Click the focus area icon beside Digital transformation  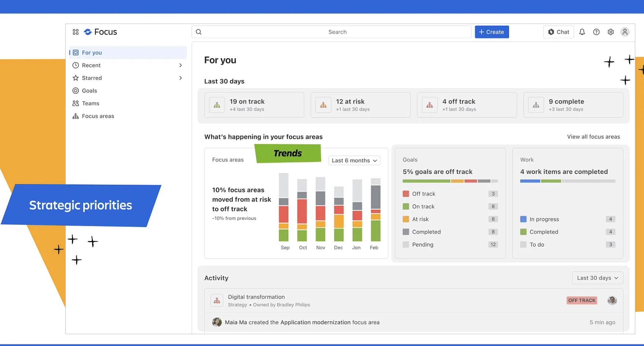[x=217, y=301]
